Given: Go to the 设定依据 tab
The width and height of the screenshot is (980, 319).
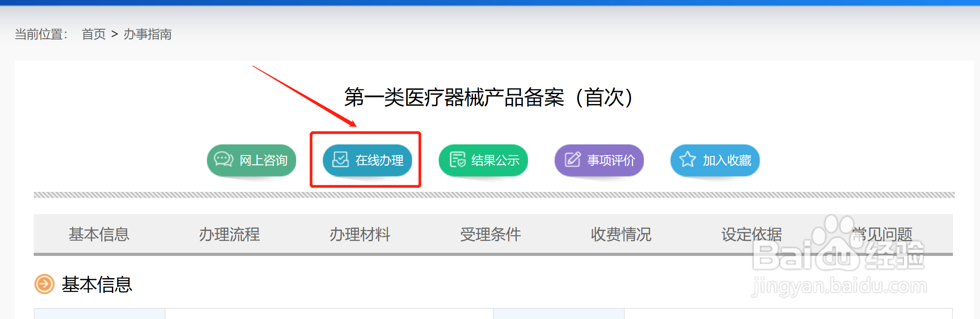Looking at the screenshot, I should click(x=752, y=234).
